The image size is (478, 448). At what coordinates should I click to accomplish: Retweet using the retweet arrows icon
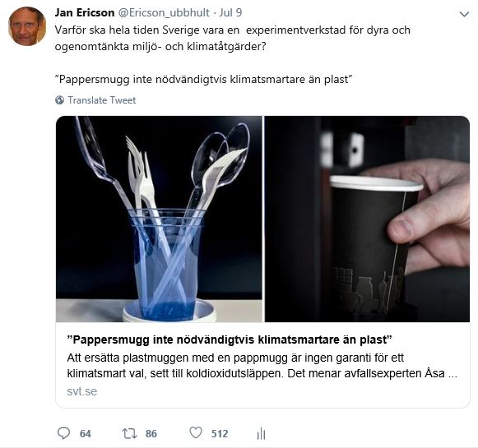click(129, 433)
